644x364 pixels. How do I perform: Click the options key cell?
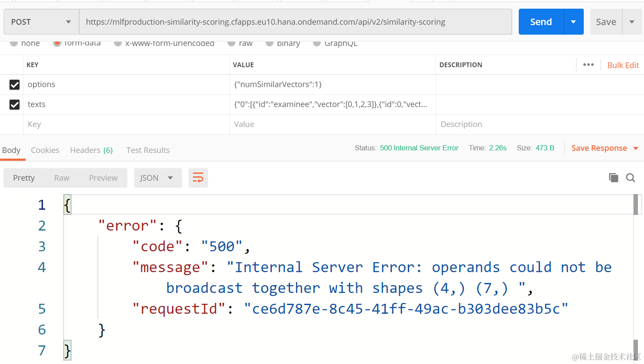[x=126, y=84]
